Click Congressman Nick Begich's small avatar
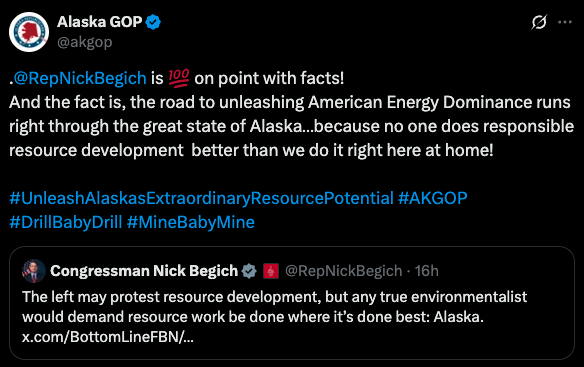The height and width of the screenshot is (367, 584). pyautogui.click(x=34, y=271)
